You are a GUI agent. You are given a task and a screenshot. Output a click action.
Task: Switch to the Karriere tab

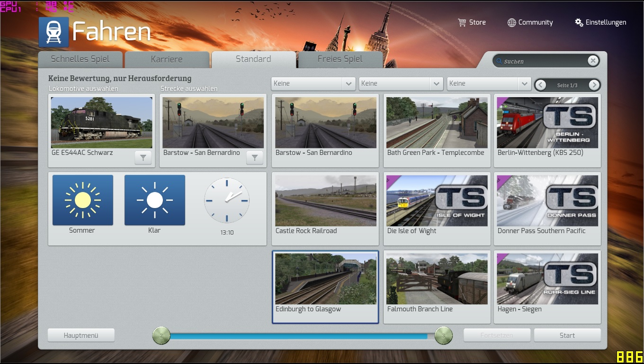(167, 59)
